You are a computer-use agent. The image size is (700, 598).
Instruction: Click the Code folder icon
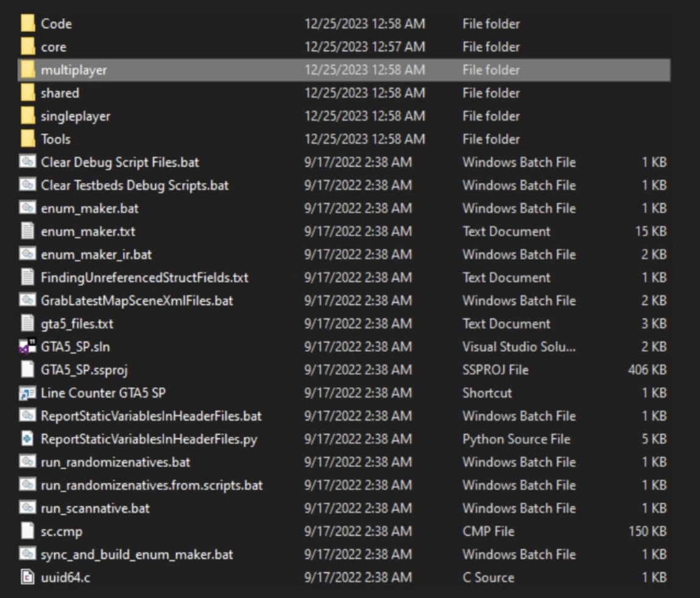[x=27, y=24]
